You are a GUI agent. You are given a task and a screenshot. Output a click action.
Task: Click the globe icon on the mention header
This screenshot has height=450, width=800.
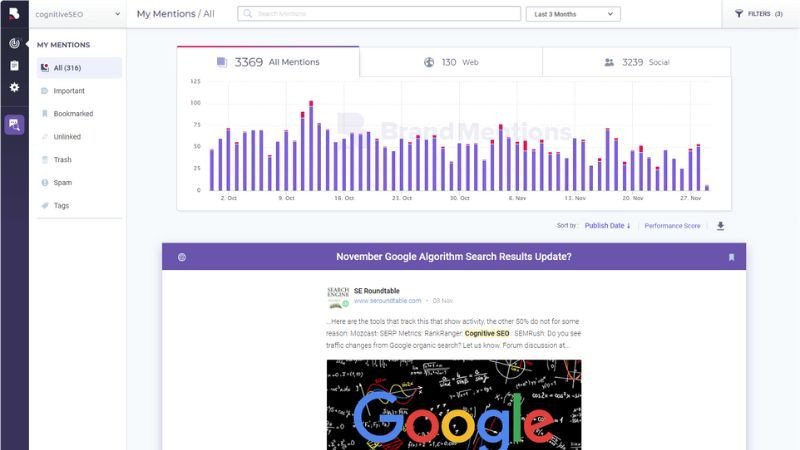(x=182, y=257)
